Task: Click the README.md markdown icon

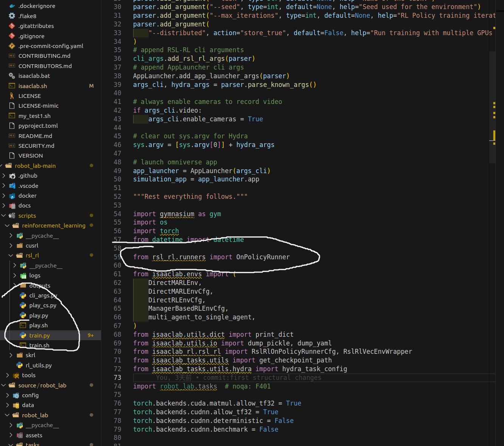Action: click(12, 136)
